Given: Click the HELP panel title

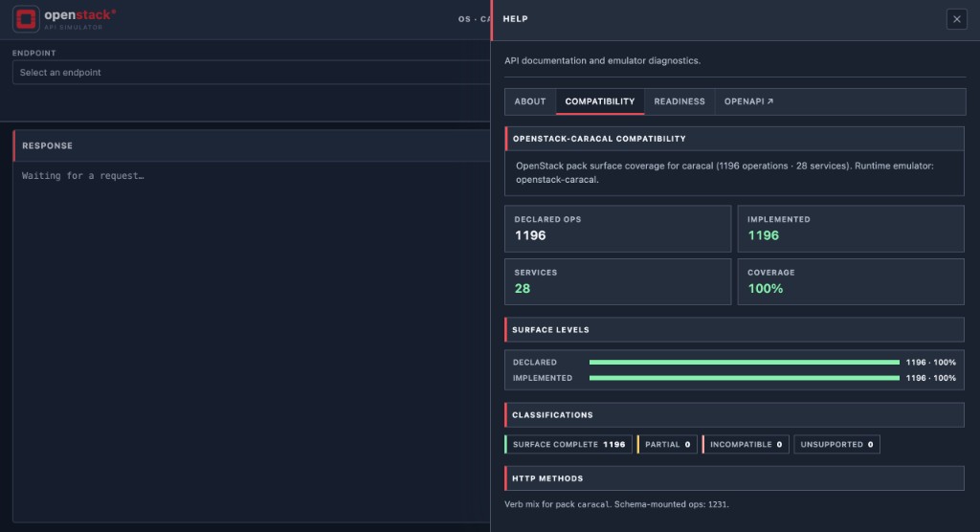Looking at the screenshot, I should tap(516, 19).
